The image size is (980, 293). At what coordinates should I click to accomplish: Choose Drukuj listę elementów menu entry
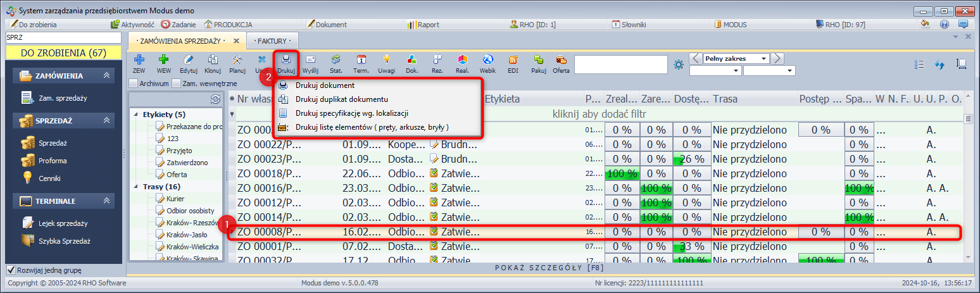[377, 127]
